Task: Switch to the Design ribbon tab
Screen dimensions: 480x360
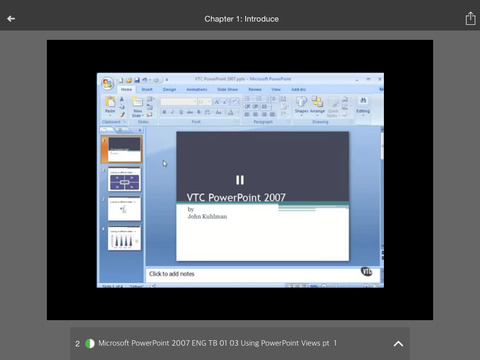Action: (169, 89)
